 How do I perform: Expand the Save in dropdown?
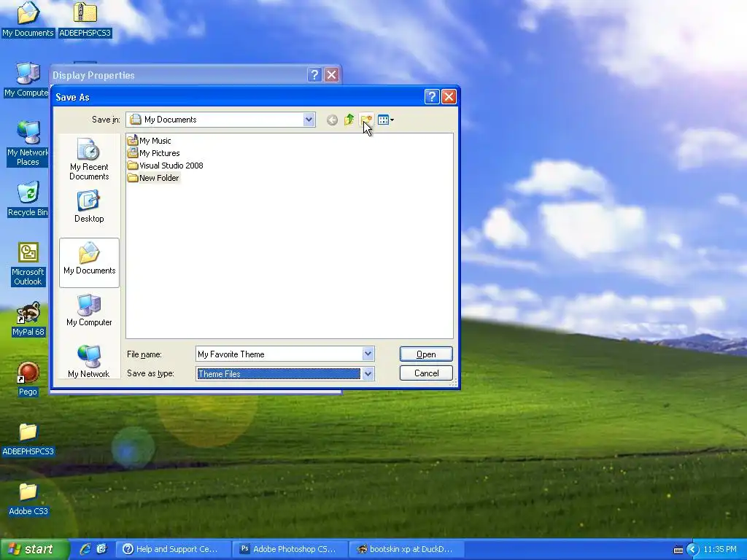click(309, 120)
